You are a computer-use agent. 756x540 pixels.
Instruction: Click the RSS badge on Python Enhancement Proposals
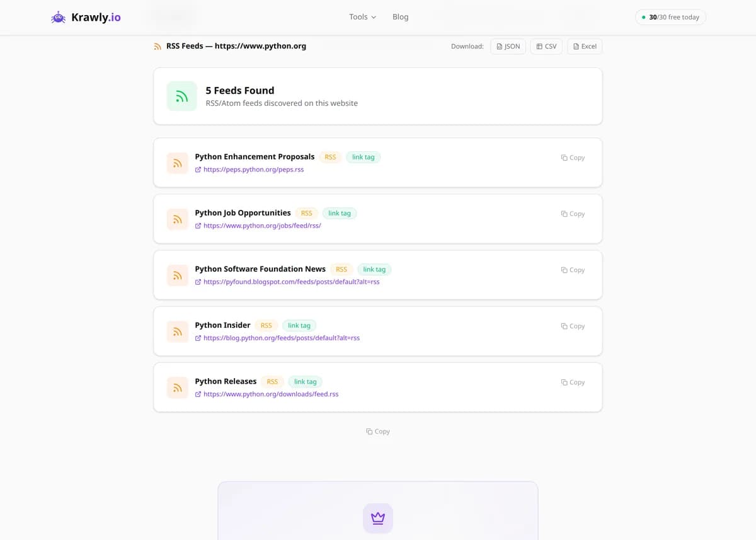(330, 157)
